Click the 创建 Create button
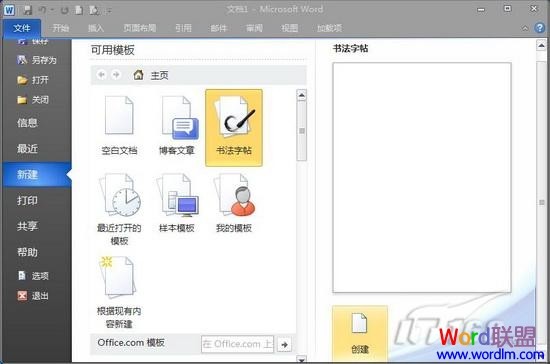Viewport: 550px width, 364px height. coord(360,333)
